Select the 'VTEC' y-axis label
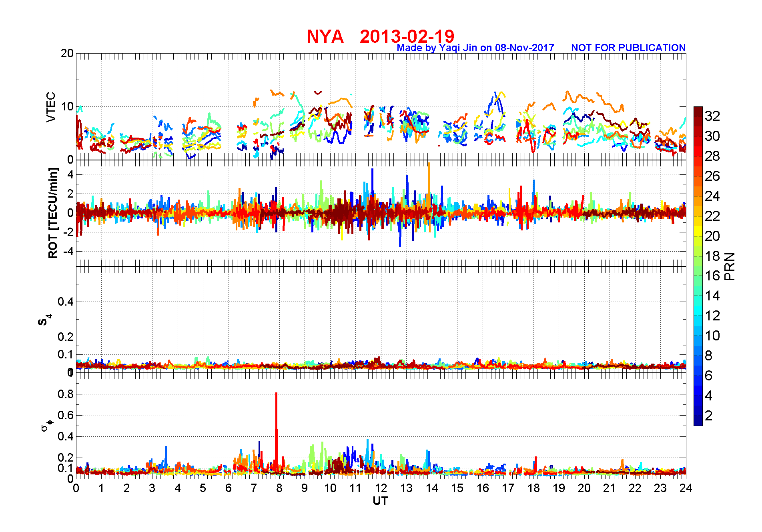This screenshot has height=532, width=762. (51, 107)
